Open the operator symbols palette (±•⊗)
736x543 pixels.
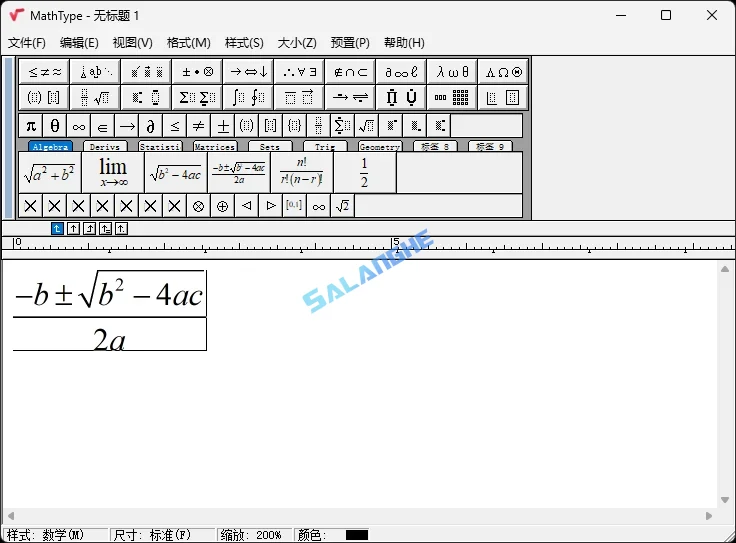point(198,72)
